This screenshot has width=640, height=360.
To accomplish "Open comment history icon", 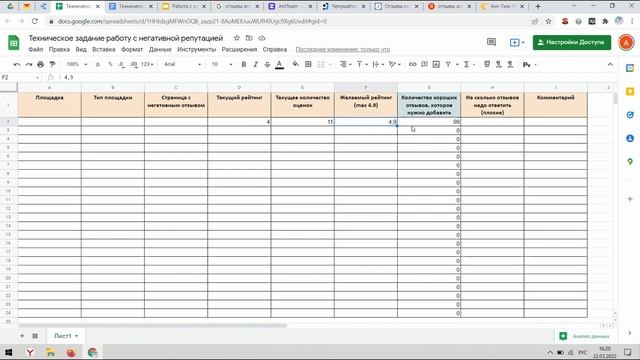I will (x=491, y=42).
